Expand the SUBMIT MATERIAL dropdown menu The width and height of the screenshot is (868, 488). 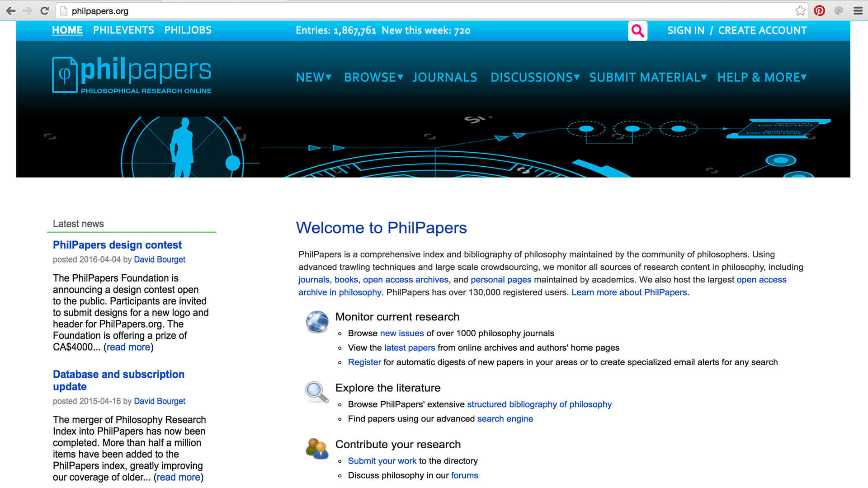tap(648, 77)
